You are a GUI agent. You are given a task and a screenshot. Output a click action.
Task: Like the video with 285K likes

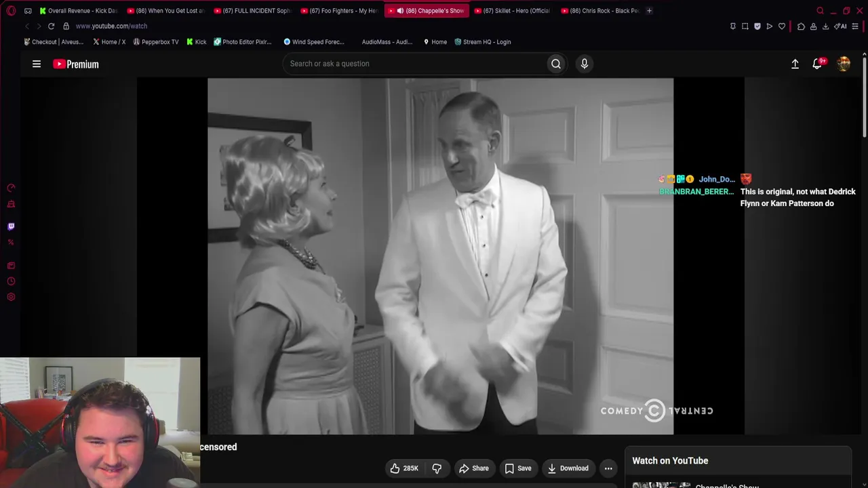pyautogui.click(x=403, y=468)
